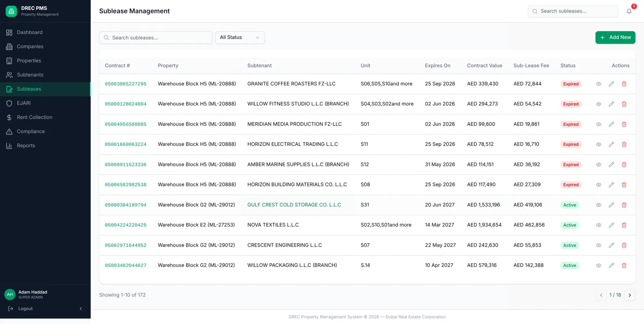The height and width of the screenshot is (324, 644).
Task: Open the All Status filter dropdown
Action: tap(240, 38)
